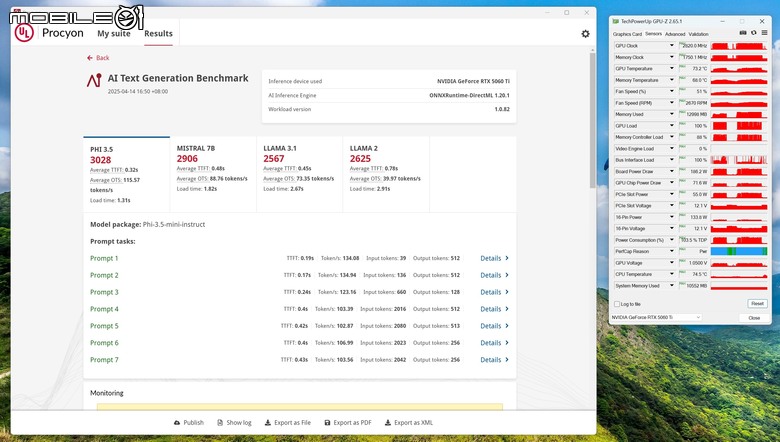Viewport: 780px width, 442px height.
Task: Click the GPU-Z Reset button
Action: click(757, 303)
